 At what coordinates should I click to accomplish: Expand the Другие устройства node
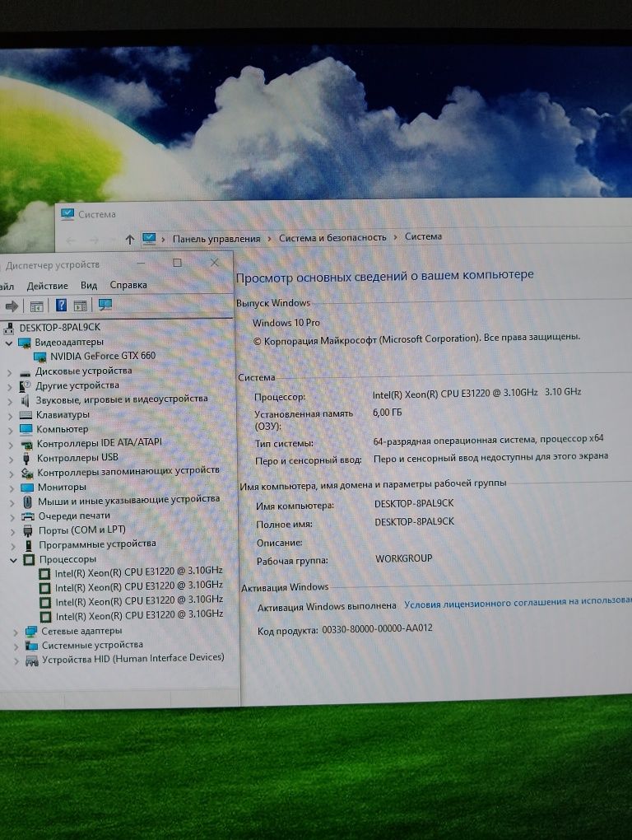click(10, 386)
